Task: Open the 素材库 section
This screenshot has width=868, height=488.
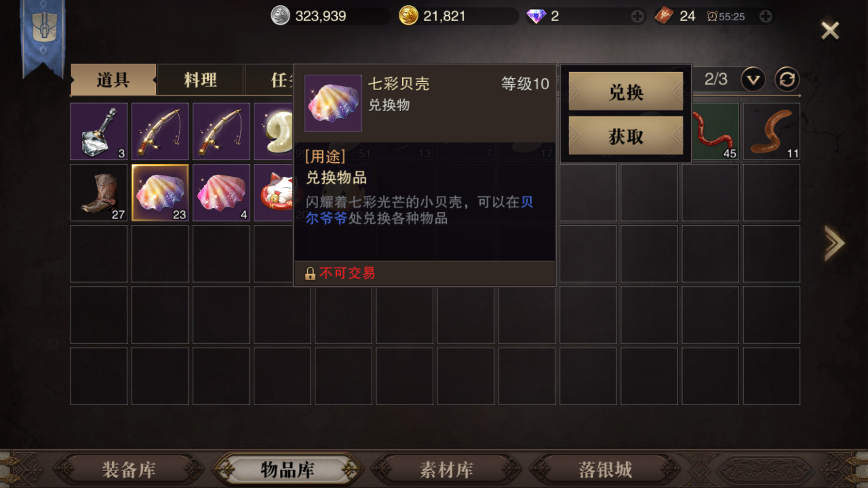Action: [446, 470]
